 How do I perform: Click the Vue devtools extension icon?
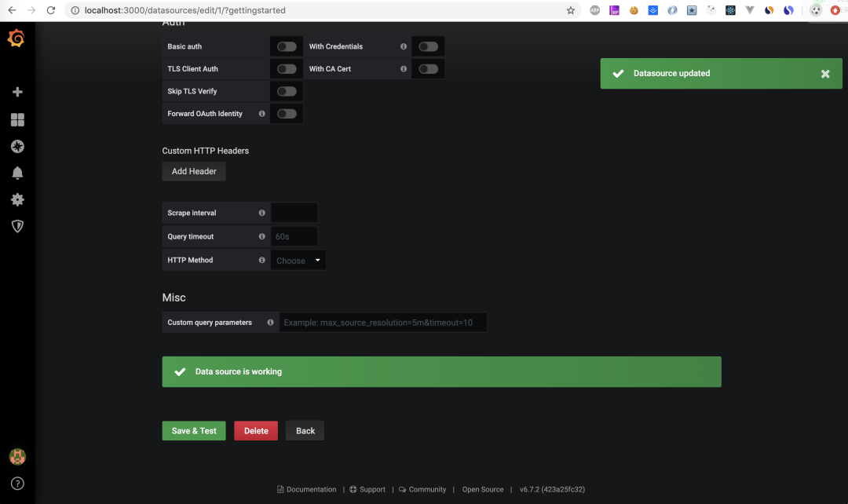click(750, 10)
